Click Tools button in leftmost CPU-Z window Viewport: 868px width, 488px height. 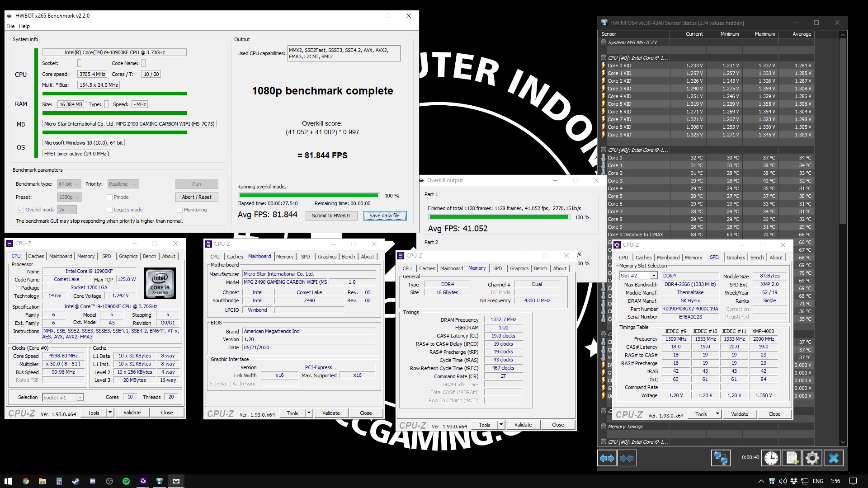tap(94, 413)
